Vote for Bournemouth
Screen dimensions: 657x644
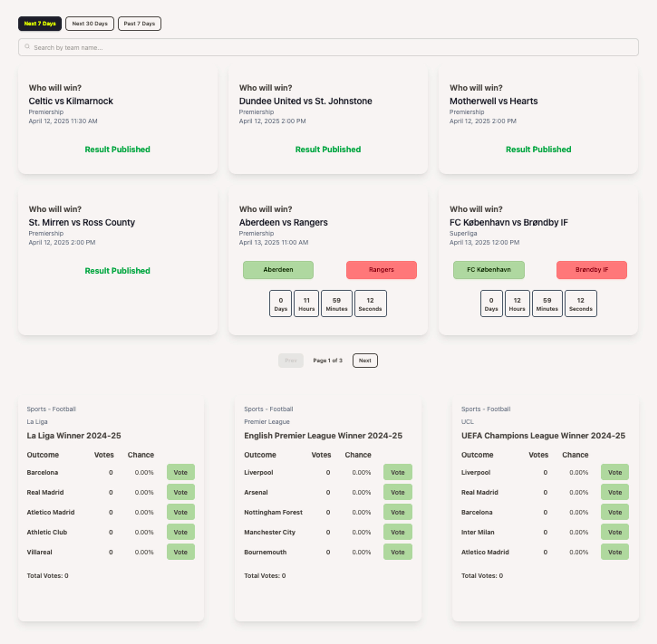(x=398, y=552)
